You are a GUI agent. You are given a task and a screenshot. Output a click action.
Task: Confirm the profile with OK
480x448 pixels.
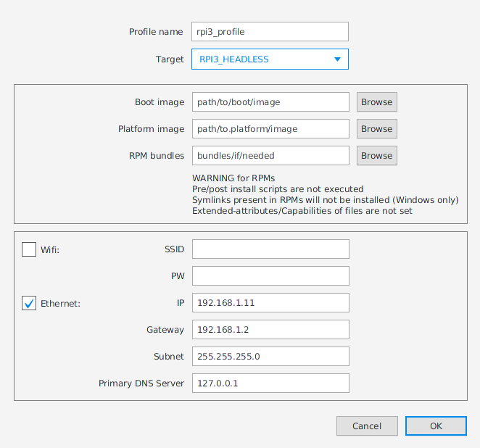tap(435, 426)
